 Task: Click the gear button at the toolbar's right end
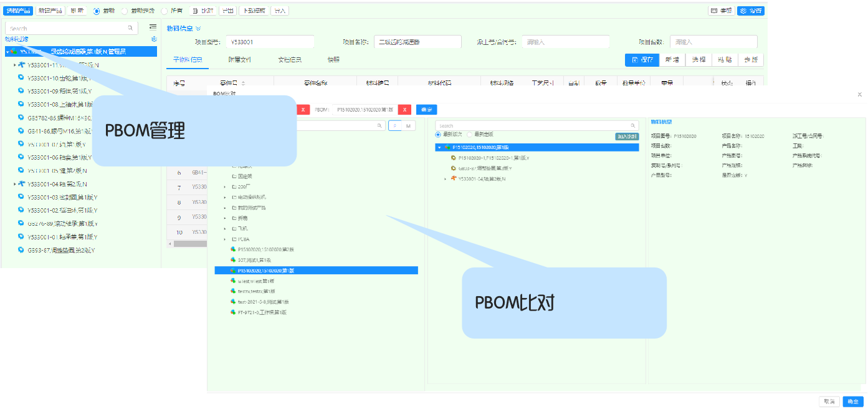click(750, 11)
